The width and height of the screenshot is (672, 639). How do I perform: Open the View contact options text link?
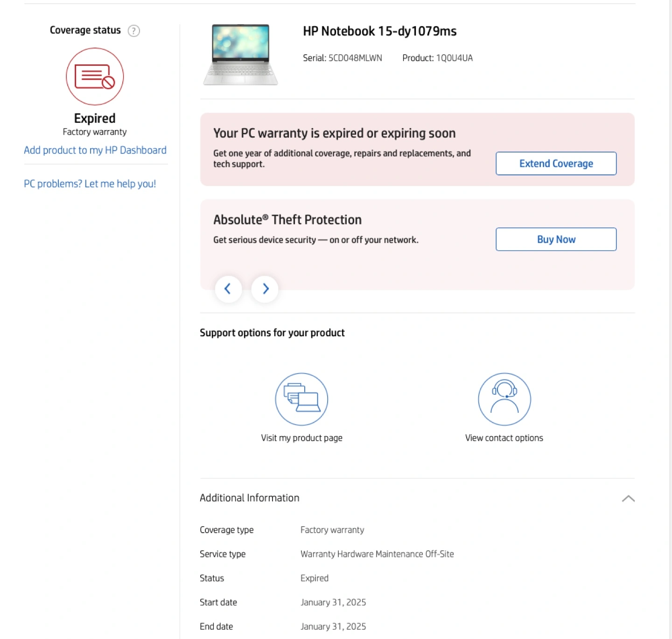pos(504,438)
